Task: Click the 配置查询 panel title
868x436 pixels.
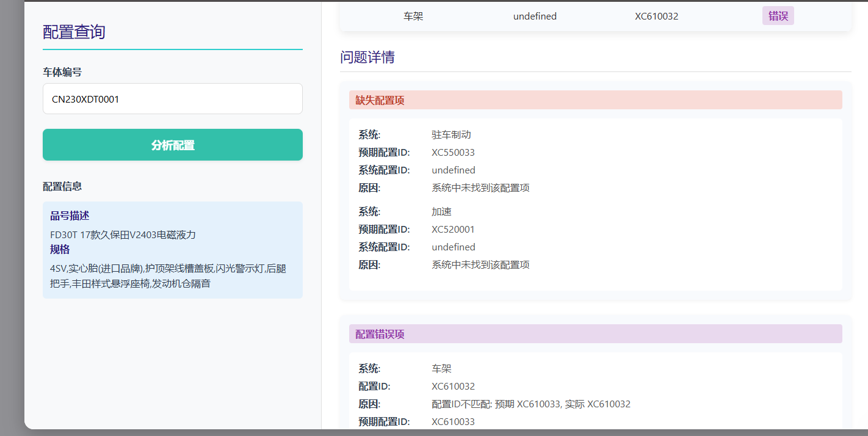Action: 74,32
